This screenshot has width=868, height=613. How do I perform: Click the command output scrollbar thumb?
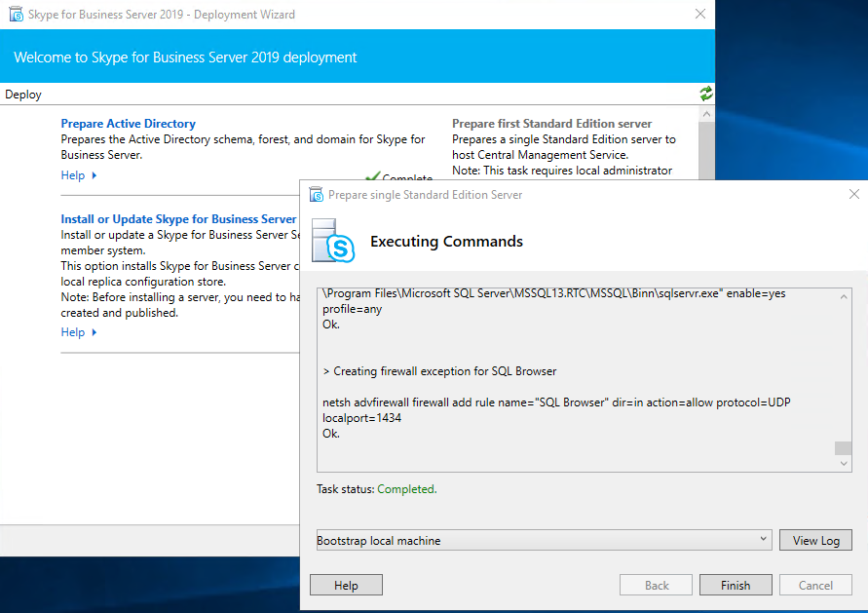(x=843, y=448)
